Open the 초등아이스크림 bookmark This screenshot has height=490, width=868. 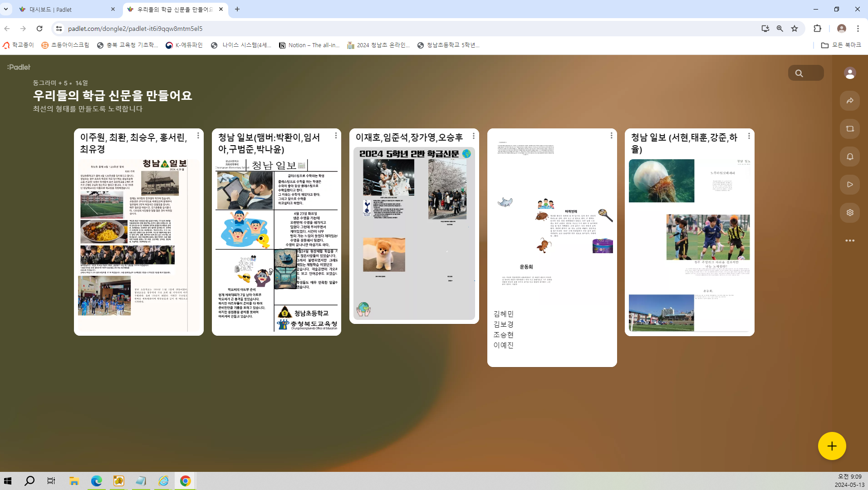point(65,45)
